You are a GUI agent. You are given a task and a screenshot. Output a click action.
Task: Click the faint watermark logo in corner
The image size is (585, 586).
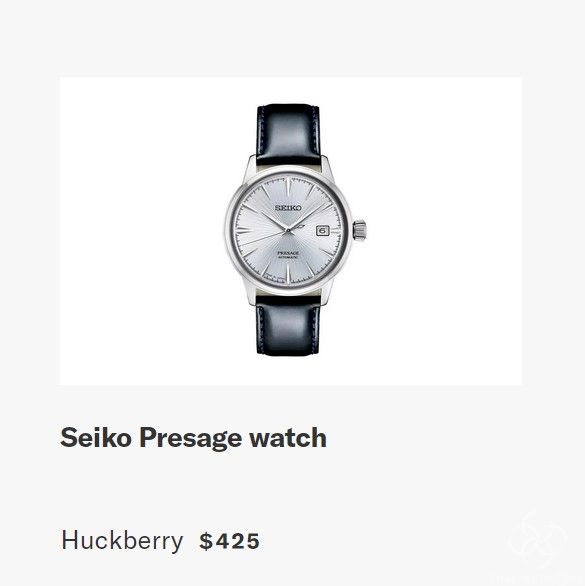coord(539,542)
